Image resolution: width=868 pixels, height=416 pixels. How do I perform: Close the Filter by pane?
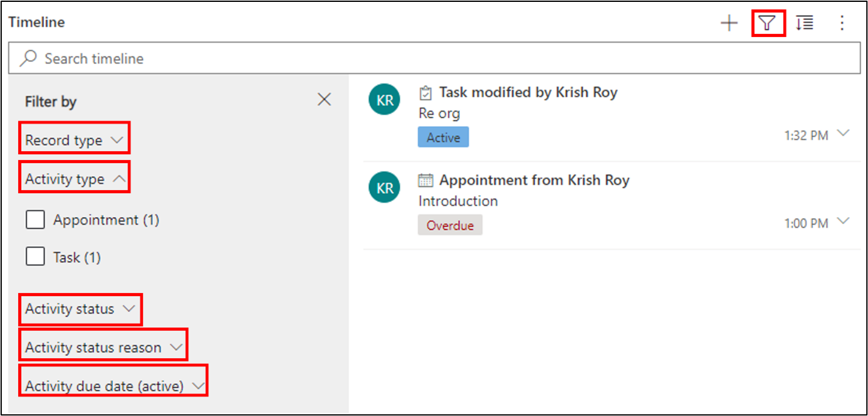tap(324, 100)
